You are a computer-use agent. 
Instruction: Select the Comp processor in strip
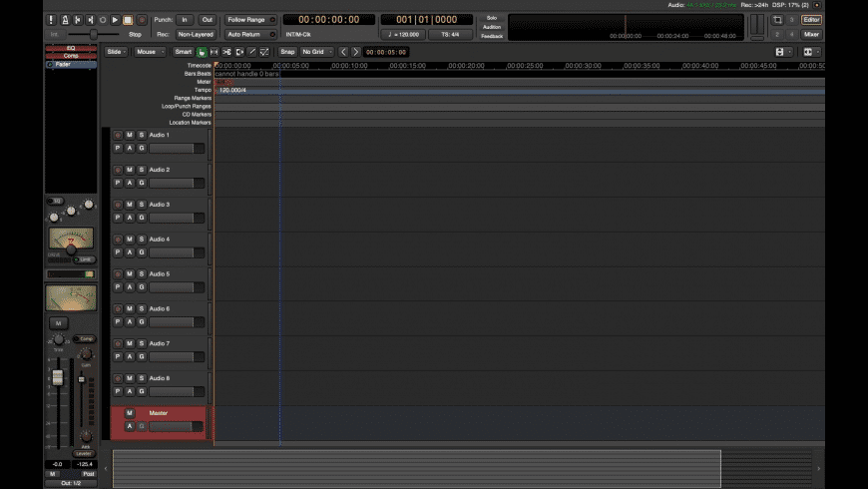point(71,55)
